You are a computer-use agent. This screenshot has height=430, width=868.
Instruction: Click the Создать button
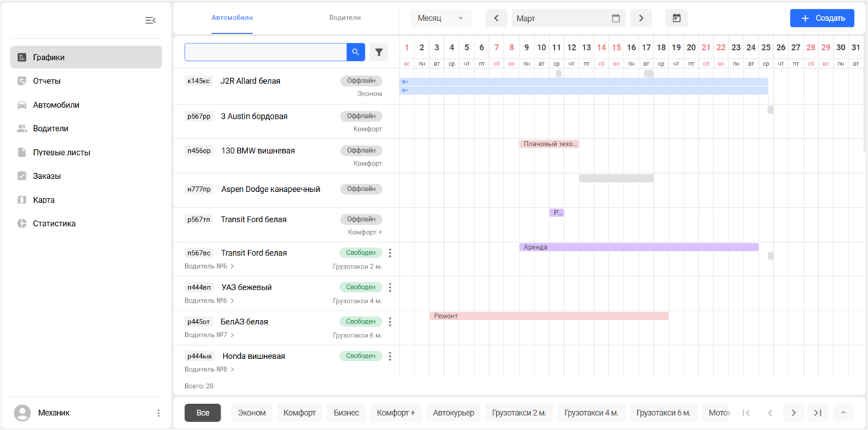pos(822,18)
